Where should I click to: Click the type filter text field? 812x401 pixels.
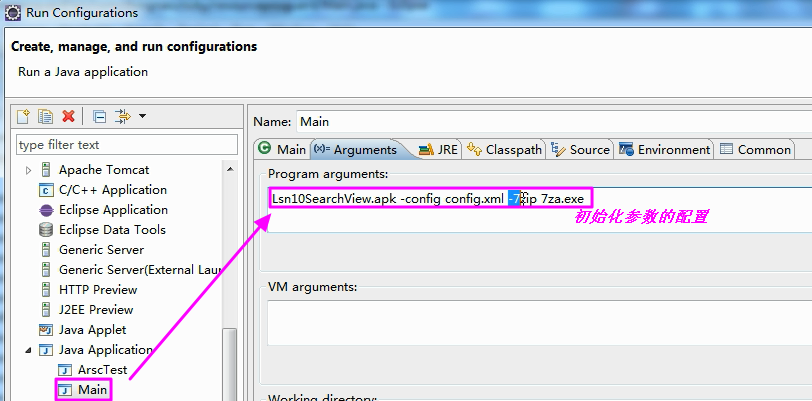[x=127, y=145]
